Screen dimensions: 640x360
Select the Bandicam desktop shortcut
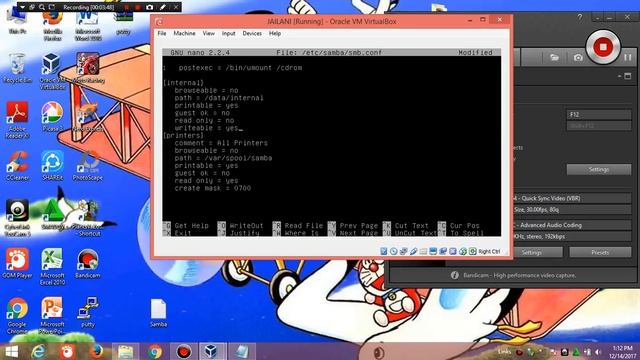pos(87,263)
